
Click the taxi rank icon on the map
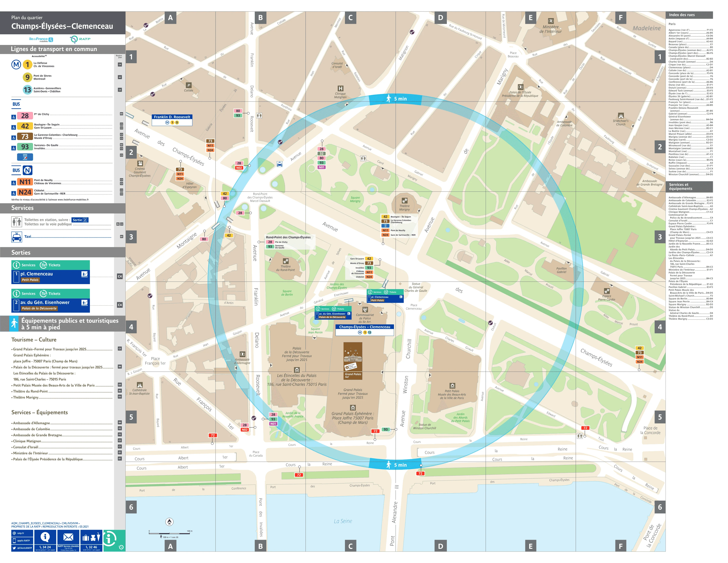pos(280,164)
